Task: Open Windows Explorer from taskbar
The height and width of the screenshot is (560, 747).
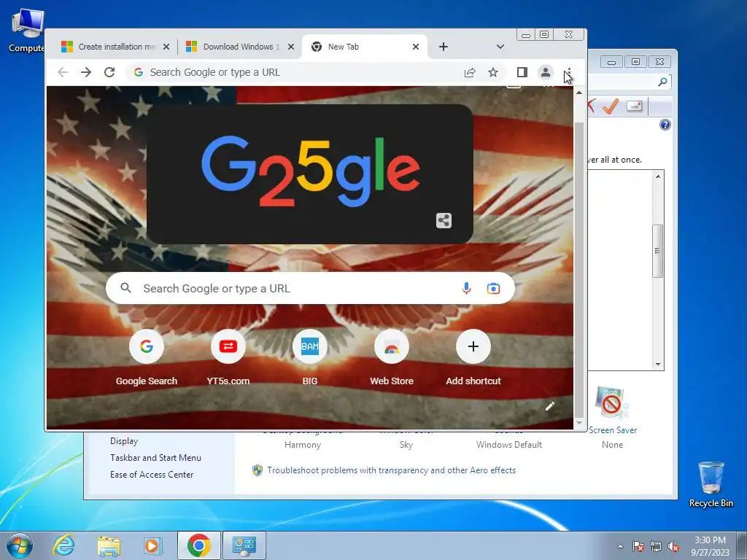Action: coord(109,545)
